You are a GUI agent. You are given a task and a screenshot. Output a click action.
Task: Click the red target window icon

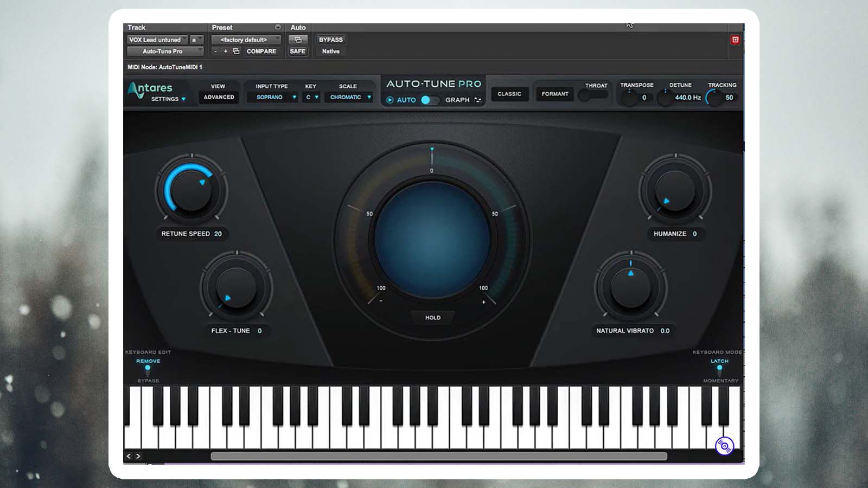click(735, 40)
